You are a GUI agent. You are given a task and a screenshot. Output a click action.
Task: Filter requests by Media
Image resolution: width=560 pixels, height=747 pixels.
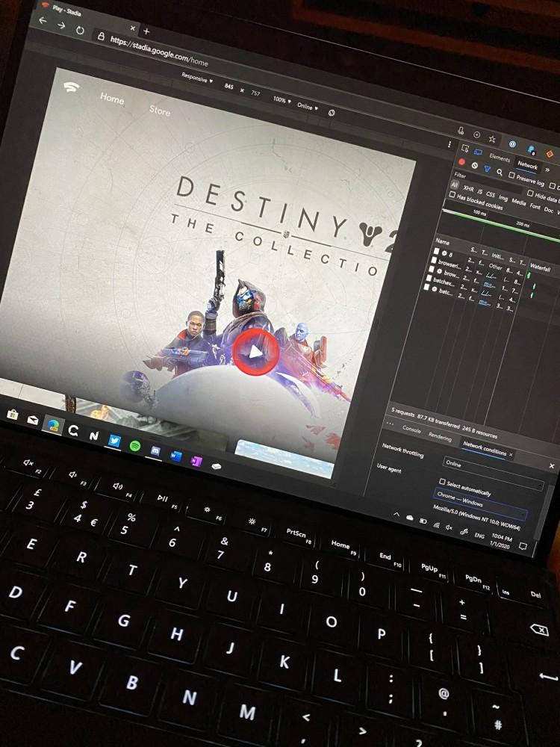518,202
